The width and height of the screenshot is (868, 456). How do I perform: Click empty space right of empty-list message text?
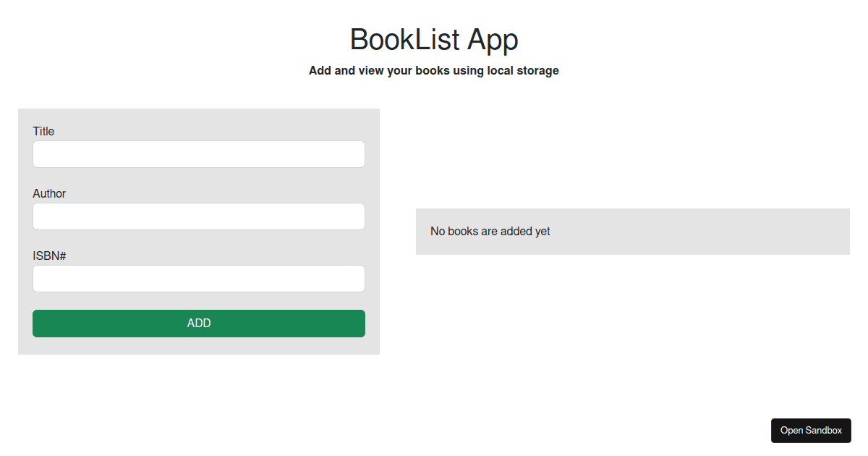pos(694,232)
